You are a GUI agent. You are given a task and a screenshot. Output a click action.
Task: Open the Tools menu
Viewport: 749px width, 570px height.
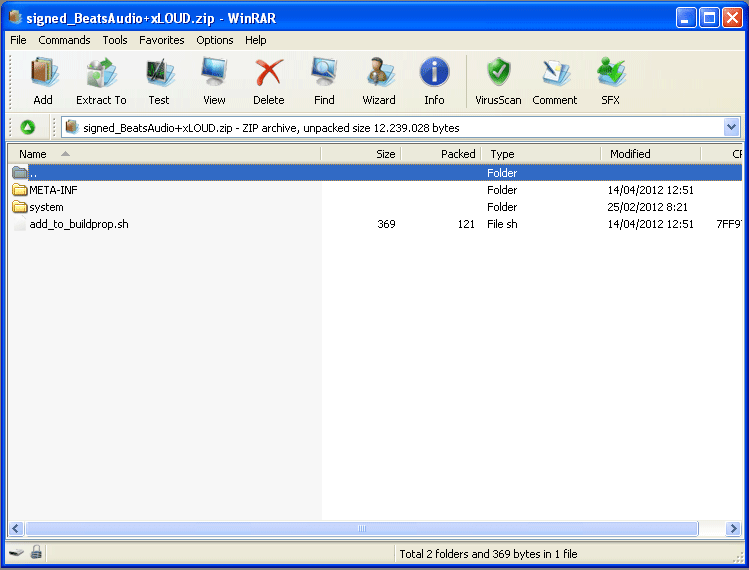(x=115, y=40)
